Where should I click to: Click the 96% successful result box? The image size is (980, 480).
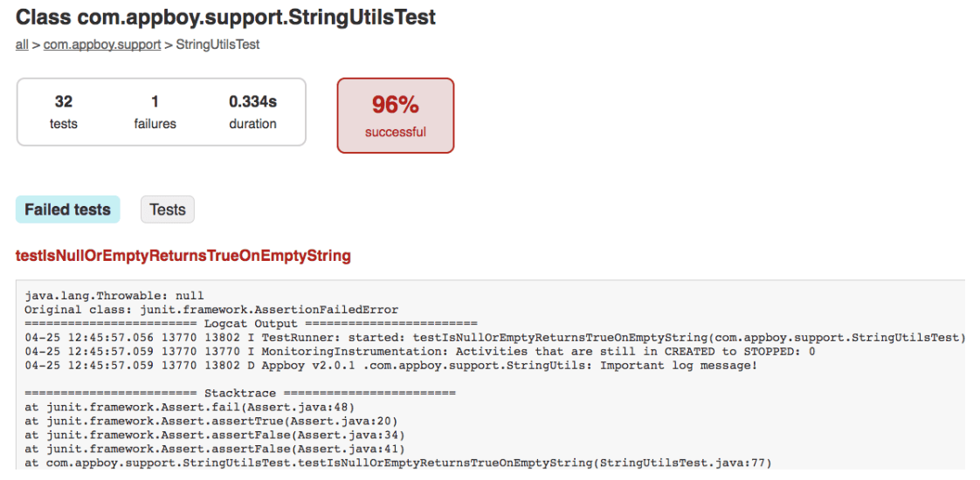[x=396, y=115]
